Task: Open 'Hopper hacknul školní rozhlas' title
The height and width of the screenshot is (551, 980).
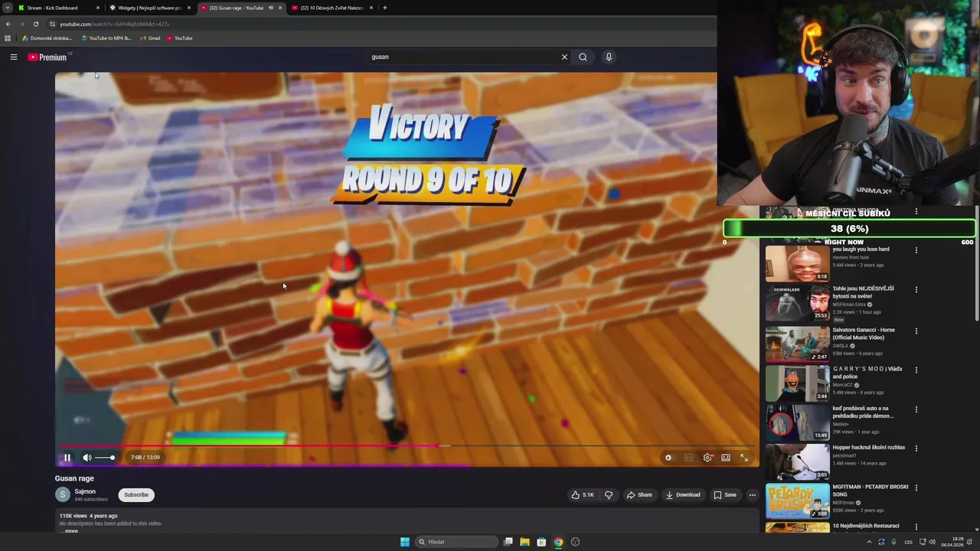Action: (868, 448)
